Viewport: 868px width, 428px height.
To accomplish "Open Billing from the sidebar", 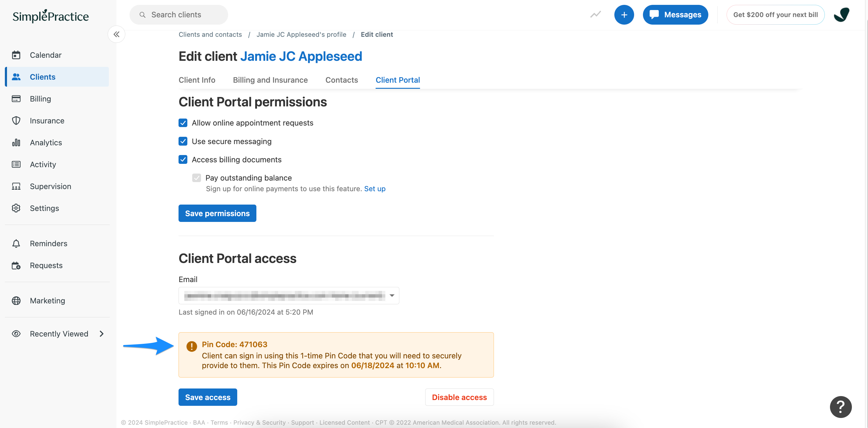I will coord(57,99).
